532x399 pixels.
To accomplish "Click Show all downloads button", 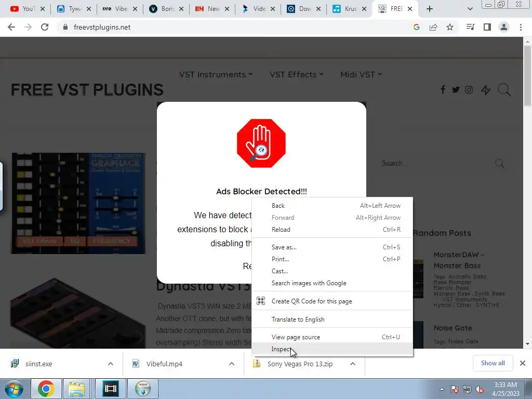I will [493, 363].
